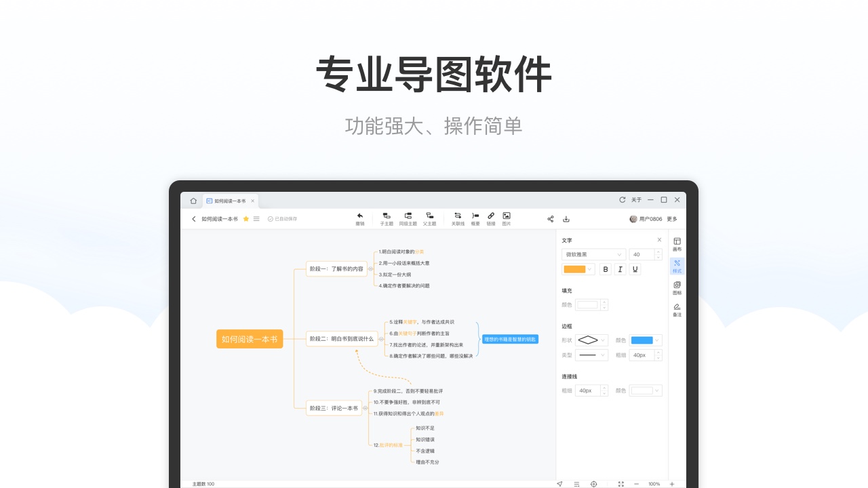The width and height of the screenshot is (868, 488).
Task: Open the 微软雅黑 font family dropdown
Action: pos(593,254)
